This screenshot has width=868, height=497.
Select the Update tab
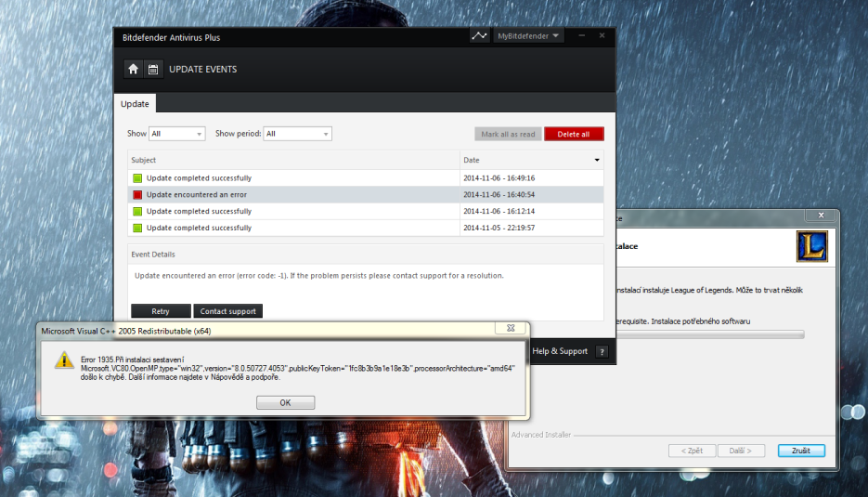coord(135,104)
